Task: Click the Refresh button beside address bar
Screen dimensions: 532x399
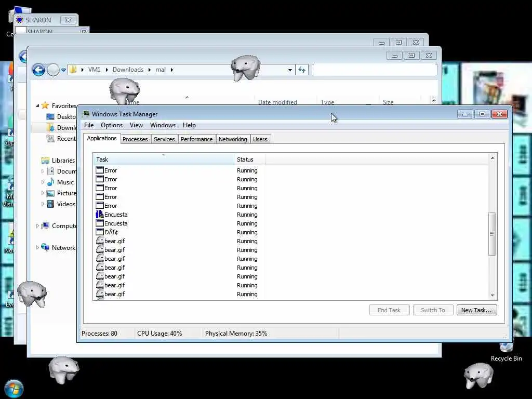Action: point(302,70)
